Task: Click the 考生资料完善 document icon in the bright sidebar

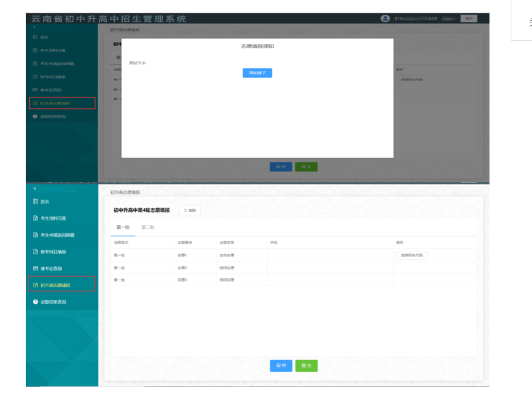Action: [35, 218]
